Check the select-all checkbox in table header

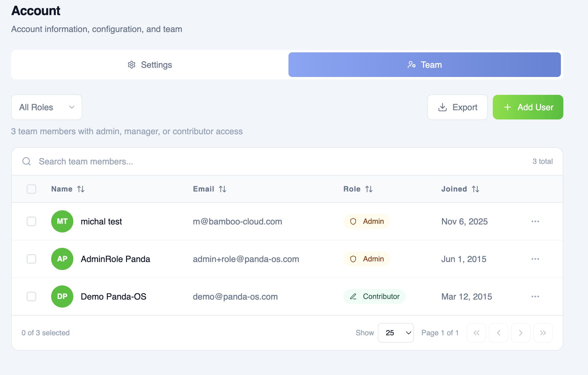coord(31,189)
